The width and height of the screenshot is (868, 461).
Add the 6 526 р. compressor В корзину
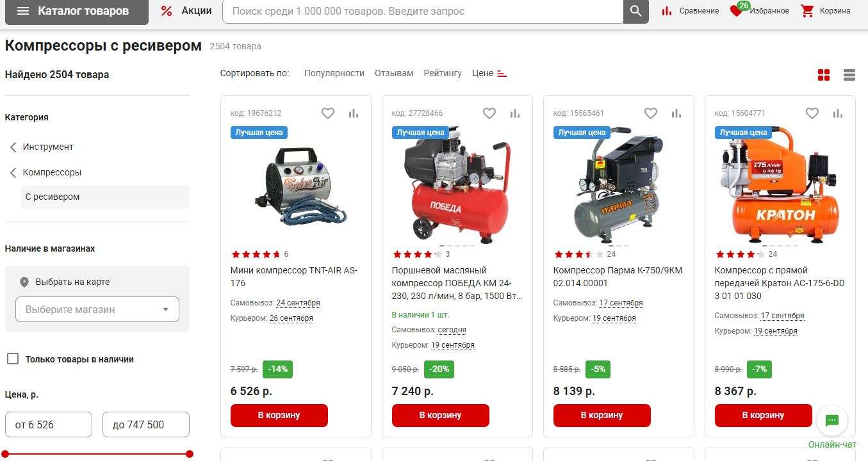pyautogui.click(x=279, y=416)
